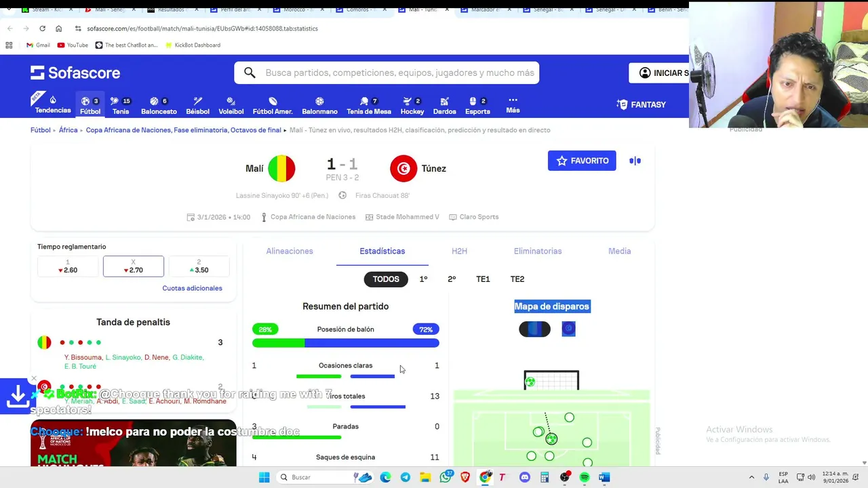Image resolution: width=868 pixels, height=488 pixels.
Task: Open the Media tab
Action: (619, 251)
